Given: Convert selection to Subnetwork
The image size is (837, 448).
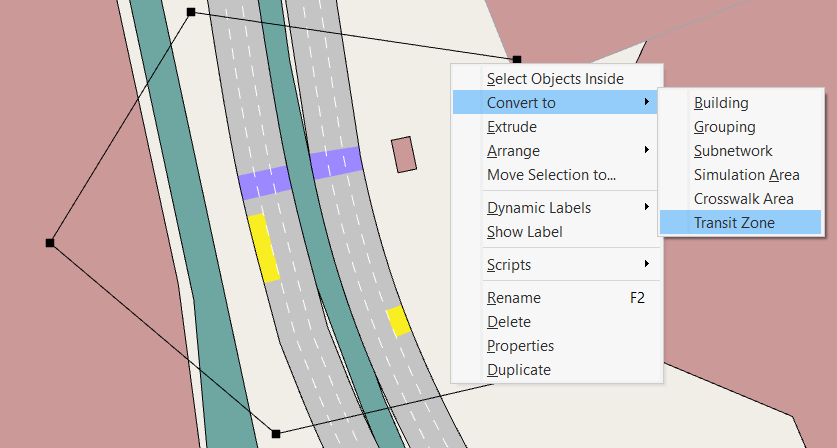Looking at the screenshot, I should [x=732, y=151].
